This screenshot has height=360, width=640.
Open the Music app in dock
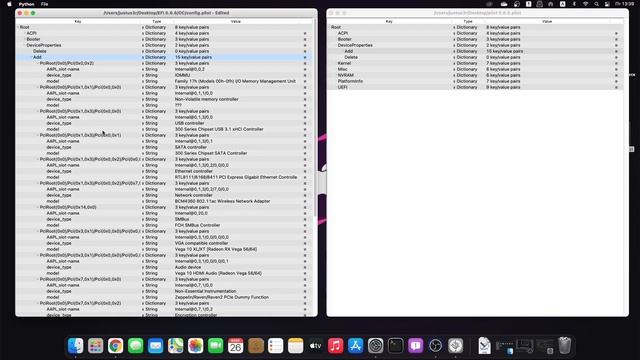336,346
